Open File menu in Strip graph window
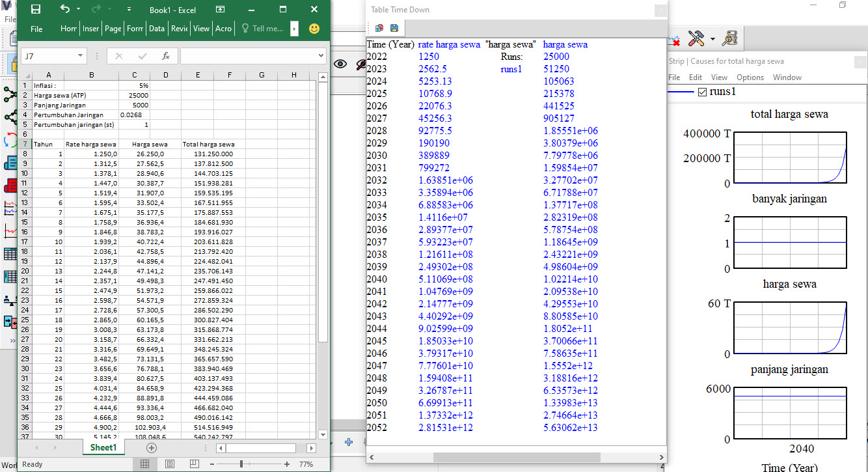The image size is (868, 472). (x=674, y=77)
